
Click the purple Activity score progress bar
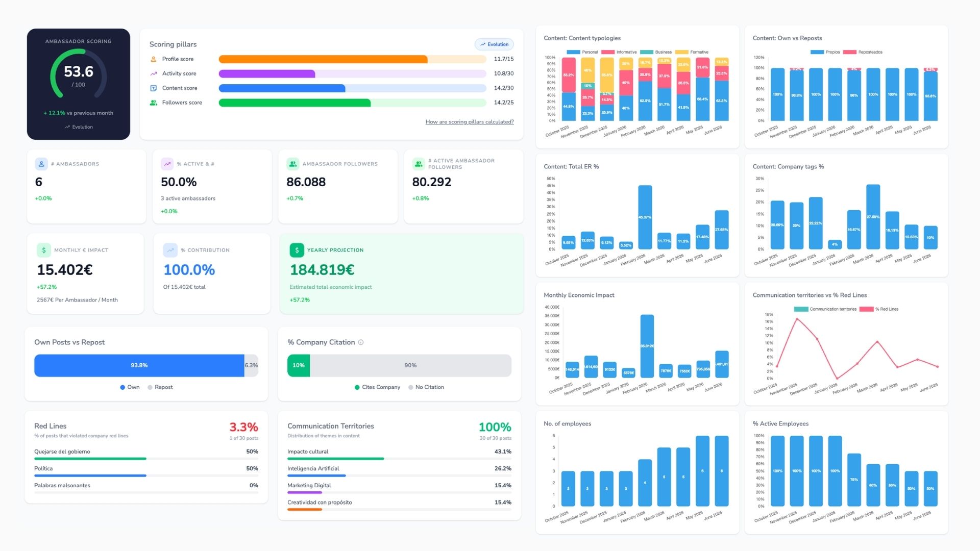[x=267, y=73]
